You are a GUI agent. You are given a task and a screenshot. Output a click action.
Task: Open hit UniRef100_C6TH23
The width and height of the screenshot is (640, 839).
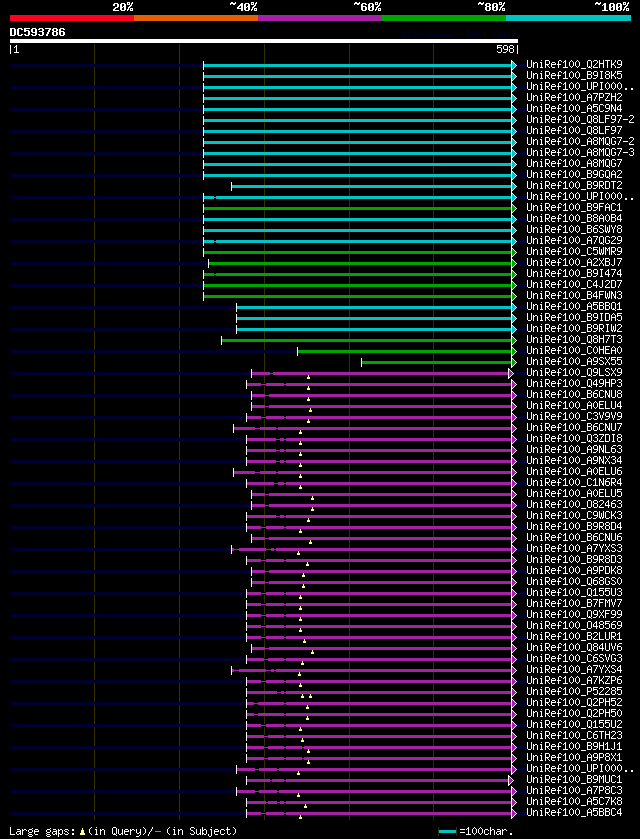(574, 736)
